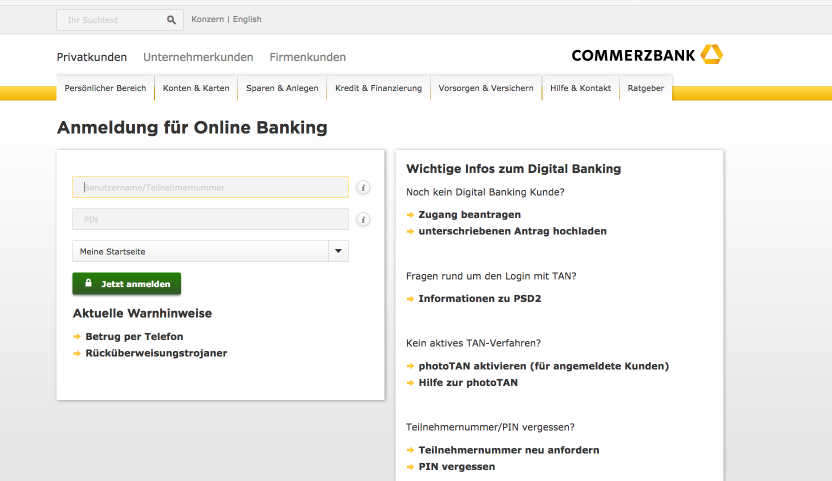Open the Hilfe & Kontakt tab
The image size is (832, 481).
click(580, 88)
